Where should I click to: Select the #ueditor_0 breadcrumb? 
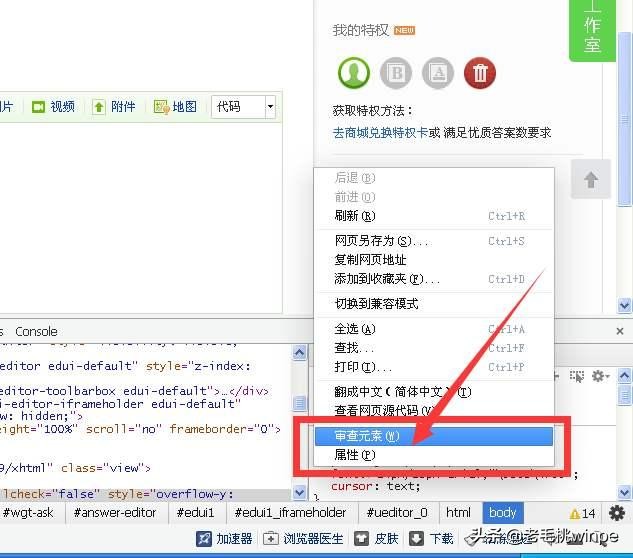coord(396,513)
